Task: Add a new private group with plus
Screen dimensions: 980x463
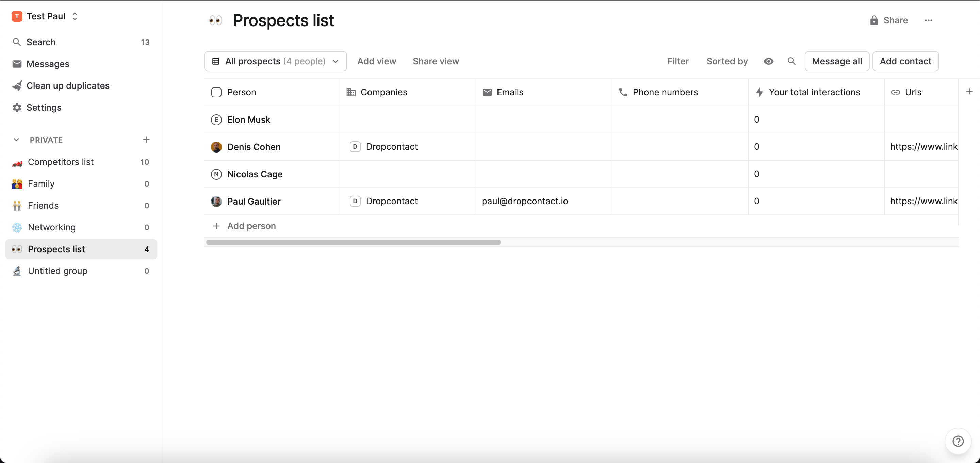Action: (x=146, y=140)
